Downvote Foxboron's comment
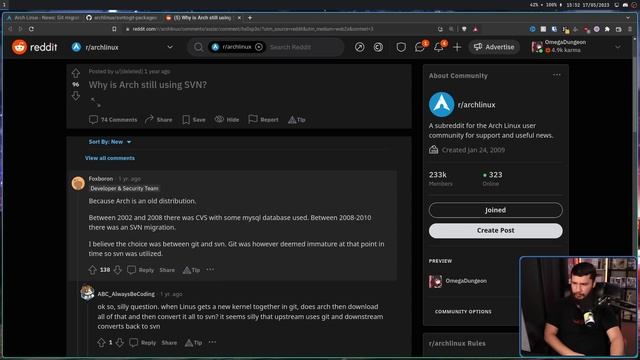This screenshot has height=360, width=640. 118,270
